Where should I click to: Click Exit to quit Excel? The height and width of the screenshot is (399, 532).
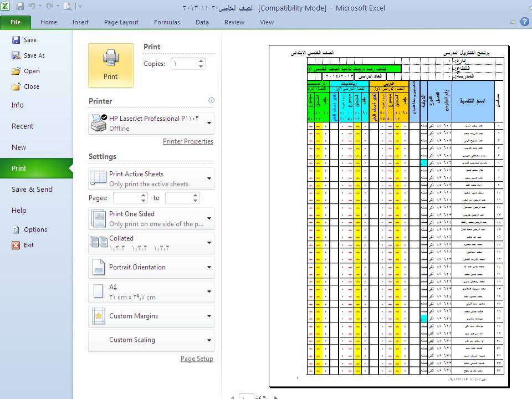tap(28, 245)
